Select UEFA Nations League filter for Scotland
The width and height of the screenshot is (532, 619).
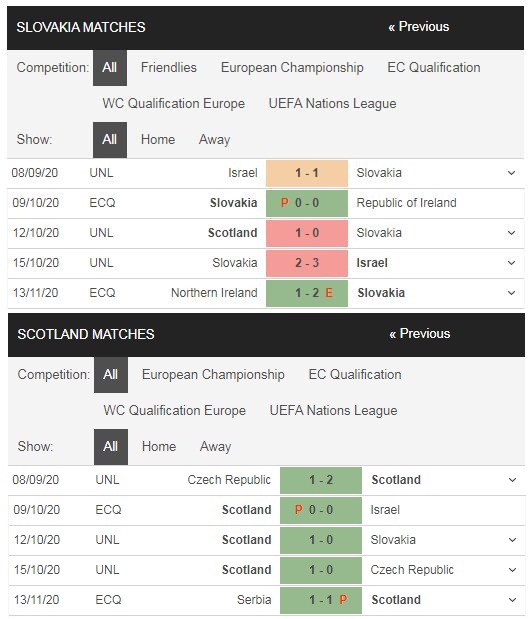[333, 411]
